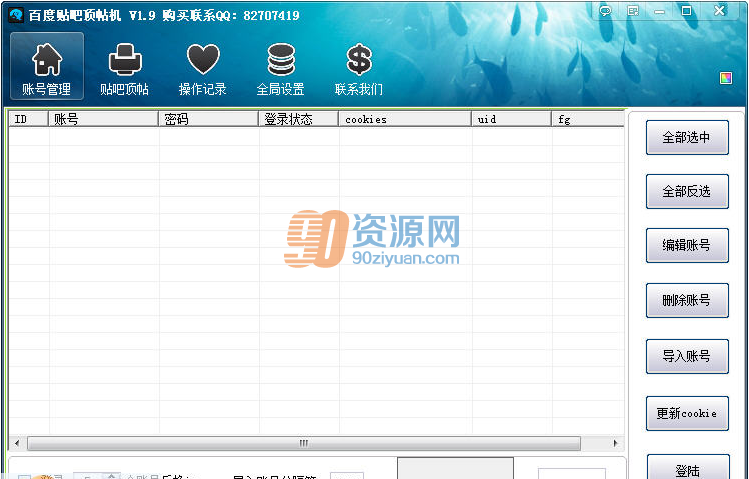The height and width of the screenshot is (479, 749).
Task: Open the 账号管理 house tab
Action: (47, 66)
